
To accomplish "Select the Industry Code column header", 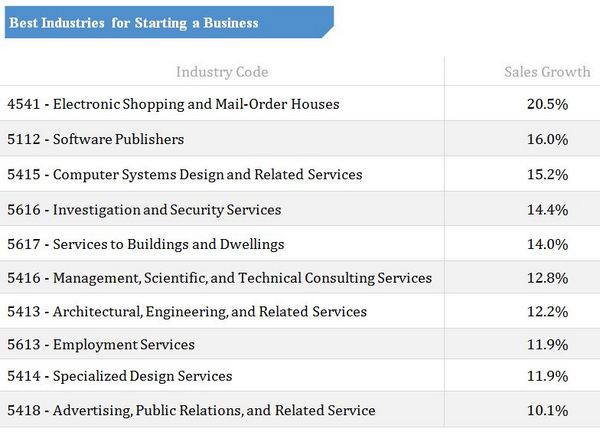I will point(222,72).
